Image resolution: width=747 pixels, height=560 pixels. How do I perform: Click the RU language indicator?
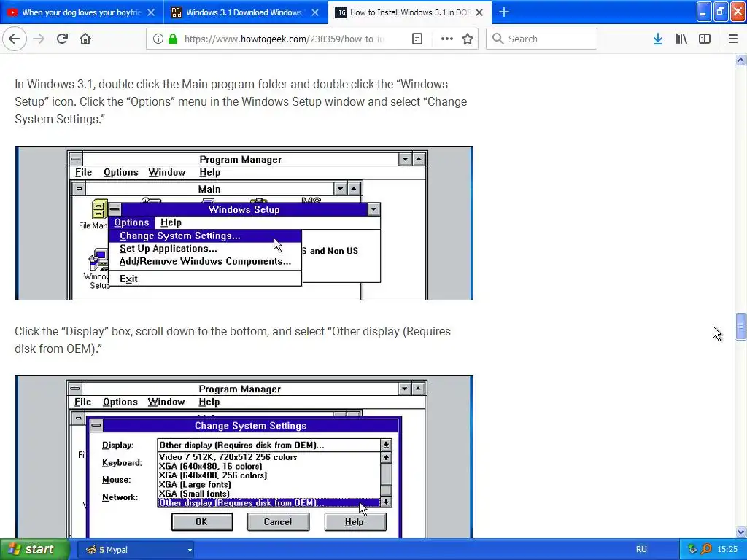click(640, 549)
